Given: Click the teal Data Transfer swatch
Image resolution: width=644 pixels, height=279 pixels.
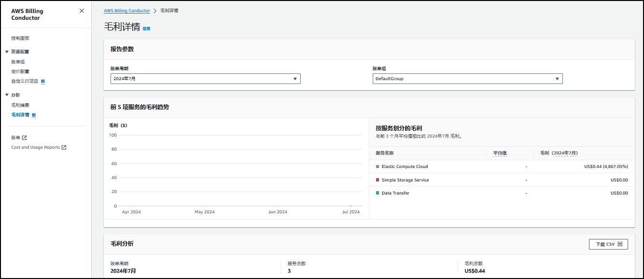Looking at the screenshot, I should 378,193.
